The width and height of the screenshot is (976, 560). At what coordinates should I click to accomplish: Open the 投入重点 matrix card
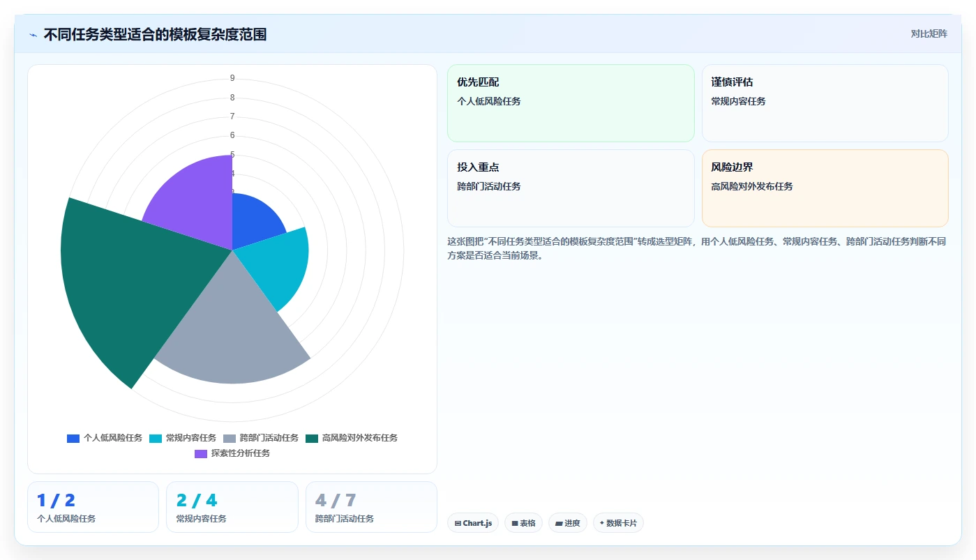571,188
